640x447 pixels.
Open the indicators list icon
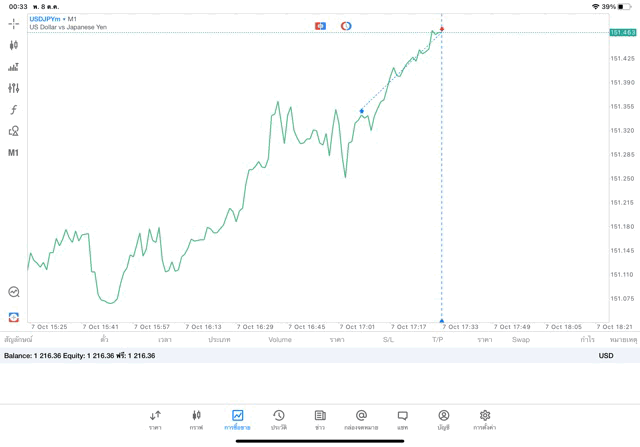(x=13, y=67)
